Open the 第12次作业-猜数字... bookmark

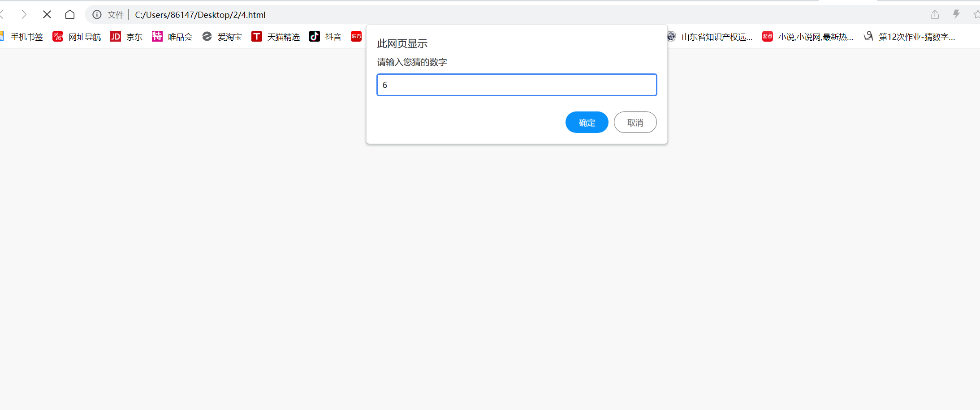tap(909, 37)
